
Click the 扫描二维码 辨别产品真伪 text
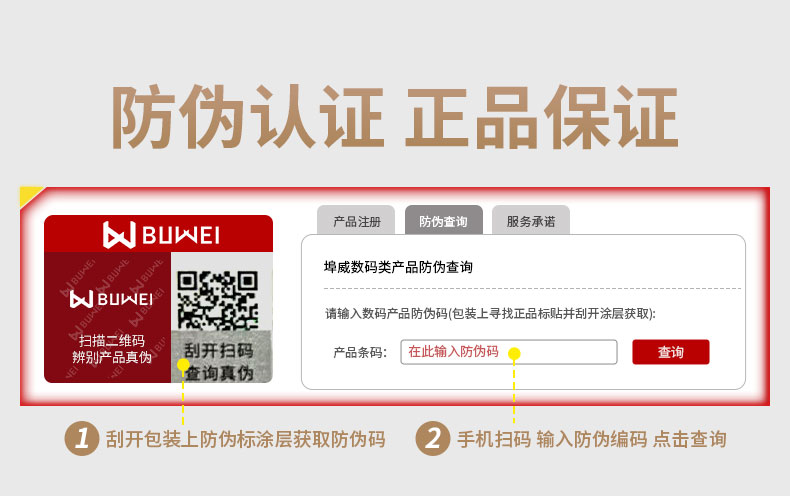point(112,349)
